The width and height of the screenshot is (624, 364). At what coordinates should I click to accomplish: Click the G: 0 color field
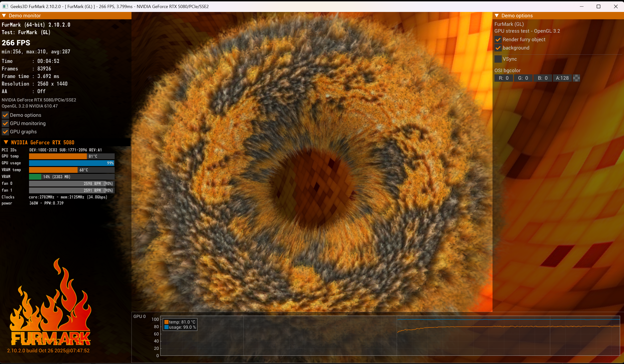(x=523, y=78)
